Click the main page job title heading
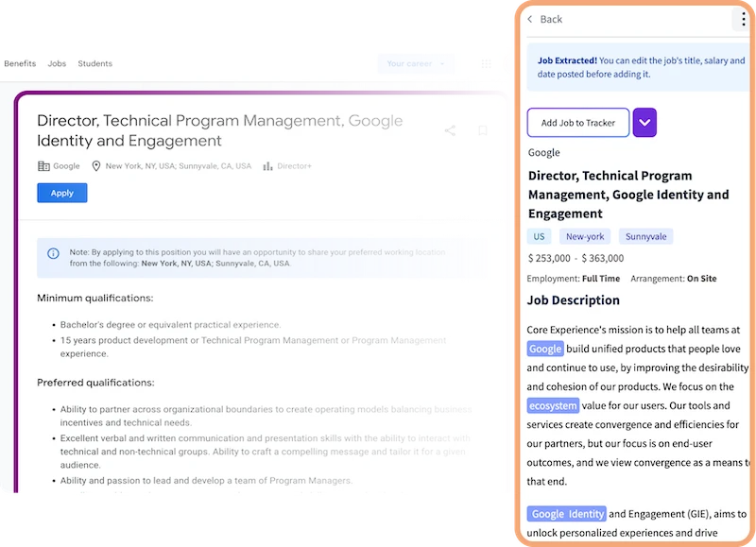 [220, 130]
